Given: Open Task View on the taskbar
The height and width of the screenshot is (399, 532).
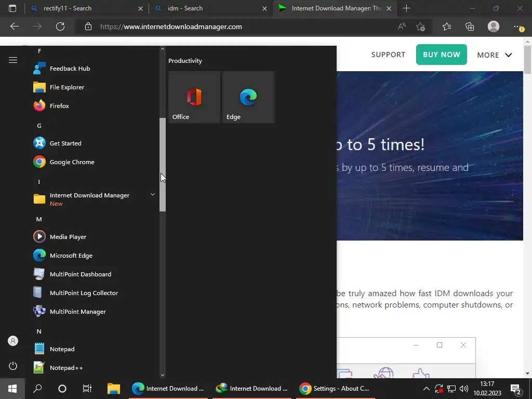Looking at the screenshot, I should pyautogui.click(x=87, y=389).
